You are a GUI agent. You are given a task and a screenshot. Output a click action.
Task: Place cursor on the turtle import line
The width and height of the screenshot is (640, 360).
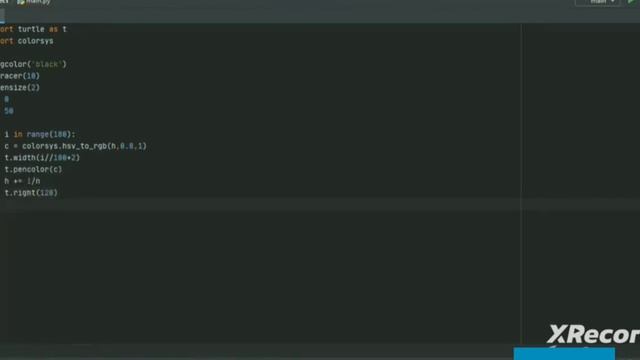33,29
